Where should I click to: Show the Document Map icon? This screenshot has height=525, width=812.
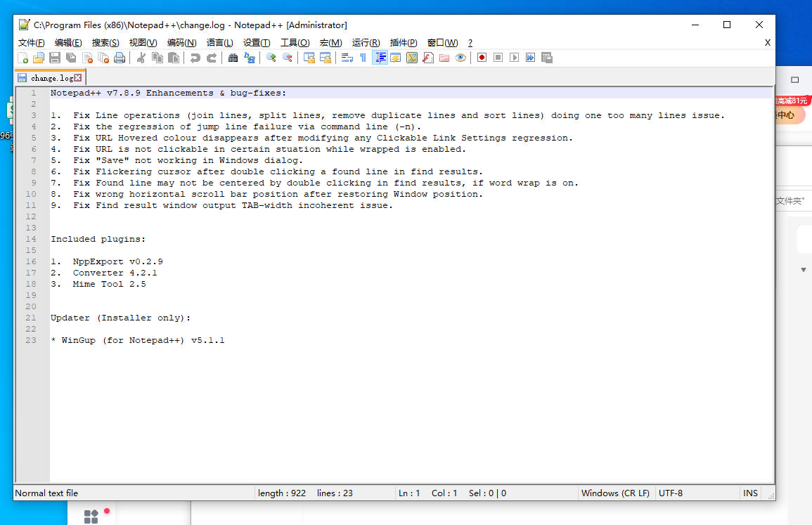tap(412, 58)
